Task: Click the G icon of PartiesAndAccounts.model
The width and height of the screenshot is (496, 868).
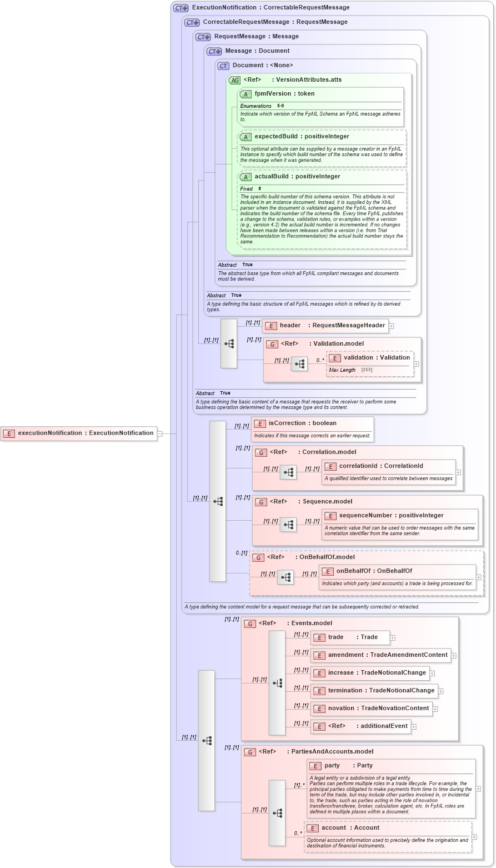Action: (250, 752)
